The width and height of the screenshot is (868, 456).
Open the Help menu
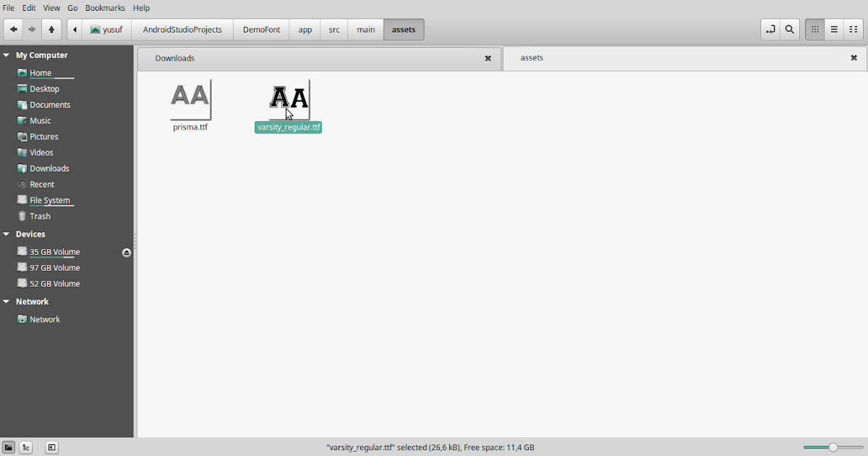pos(142,8)
